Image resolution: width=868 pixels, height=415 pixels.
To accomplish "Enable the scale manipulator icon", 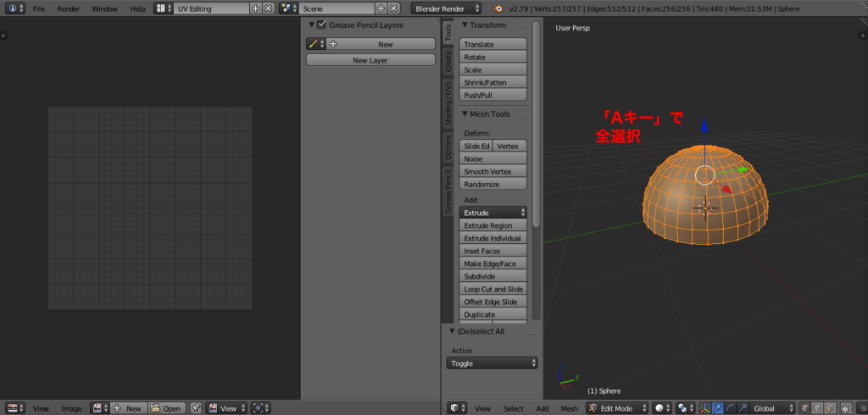I will pyautogui.click(x=743, y=408).
